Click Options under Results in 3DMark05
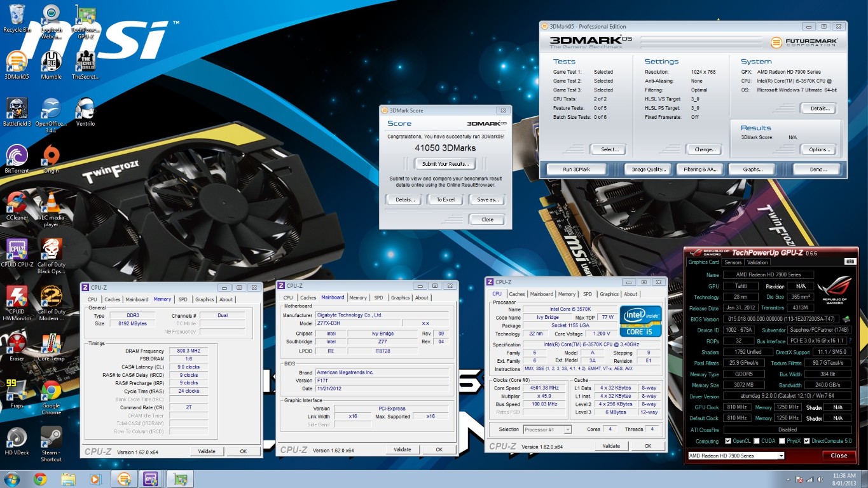This screenshot has height=488, width=868. coord(818,150)
